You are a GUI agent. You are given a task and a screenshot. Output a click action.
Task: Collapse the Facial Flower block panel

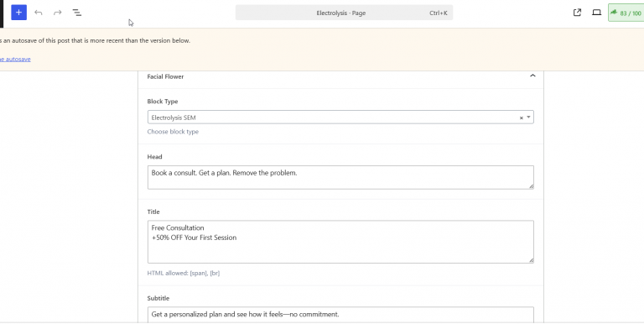tap(532, 76)
